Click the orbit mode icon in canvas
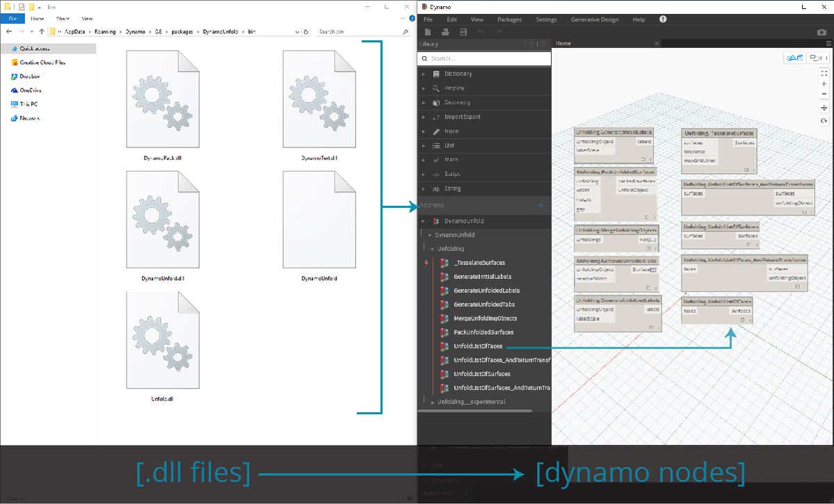 click(x=824, y=120)
